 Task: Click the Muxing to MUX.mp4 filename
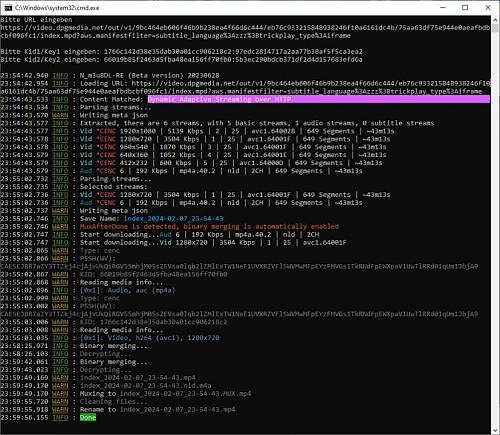click(x=186, y=393)
